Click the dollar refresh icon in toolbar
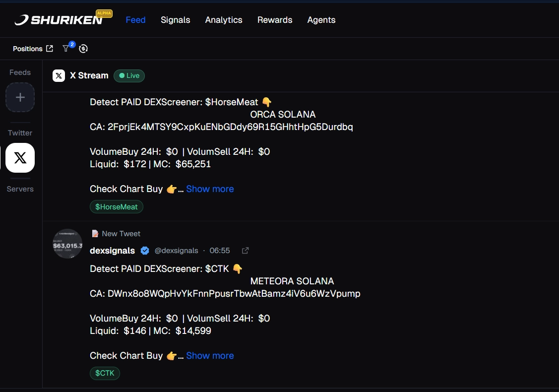The width and height of the screenshot is (559, 392). point(83,49)
